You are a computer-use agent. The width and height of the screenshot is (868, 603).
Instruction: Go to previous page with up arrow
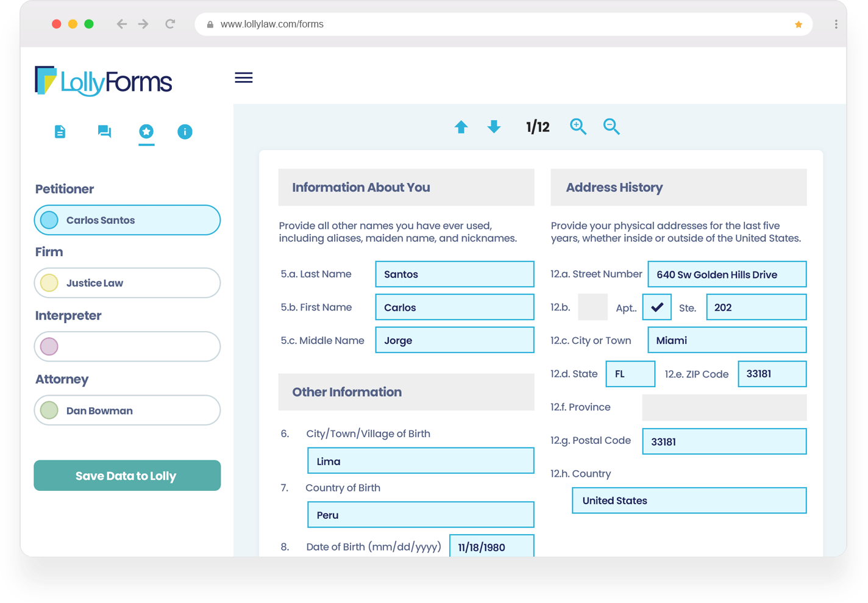click(x=461, y=127)
